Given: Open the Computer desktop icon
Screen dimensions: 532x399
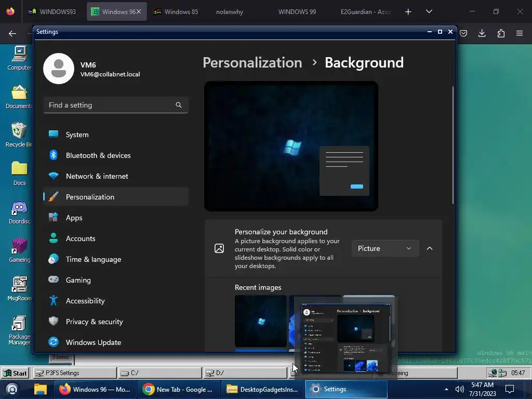Looking at the screenshot, I should point(19,58).
